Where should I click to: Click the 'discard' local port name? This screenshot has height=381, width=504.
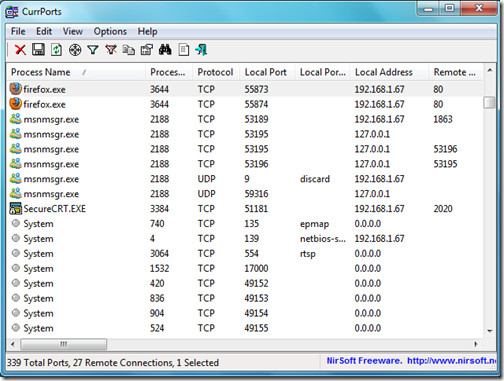[315, 179]
